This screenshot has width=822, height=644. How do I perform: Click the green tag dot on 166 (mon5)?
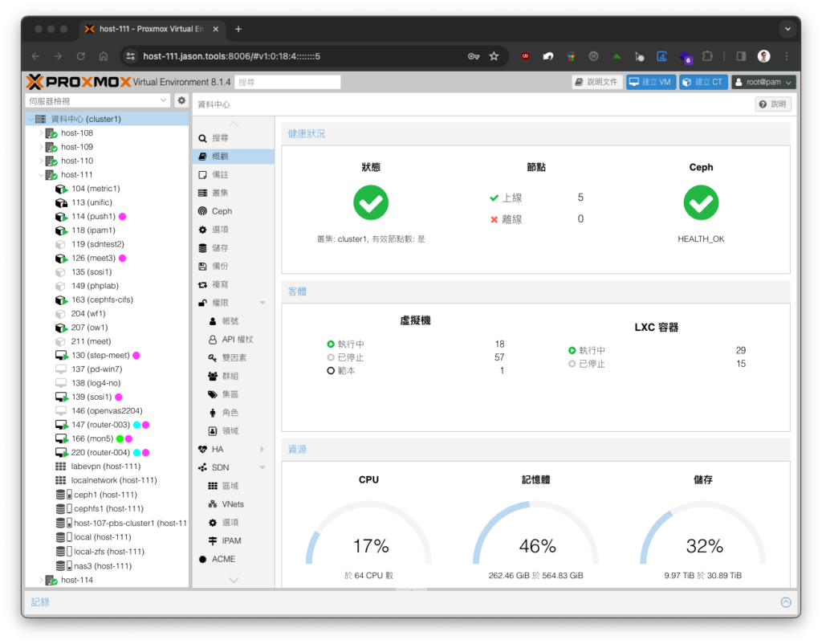click(x=120, y=438)
